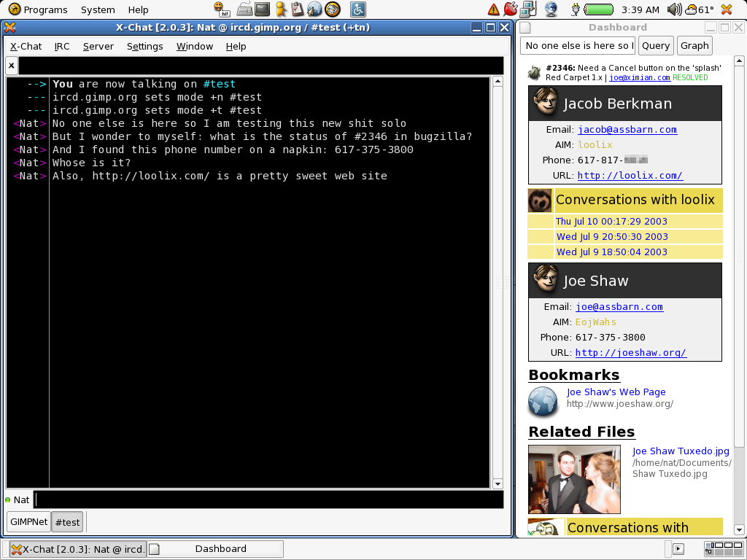
Task: Open the Programs menu in the panel
Action: (x=38, y=9)
